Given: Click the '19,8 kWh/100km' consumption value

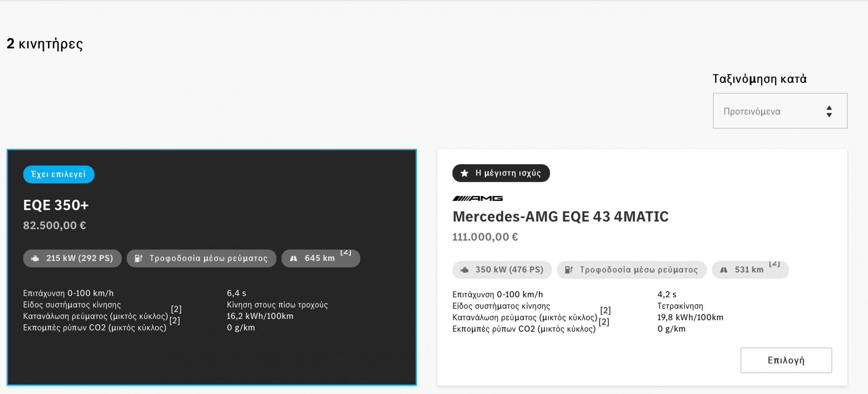Looking at the screenshot, I should (x=690, y=318).
